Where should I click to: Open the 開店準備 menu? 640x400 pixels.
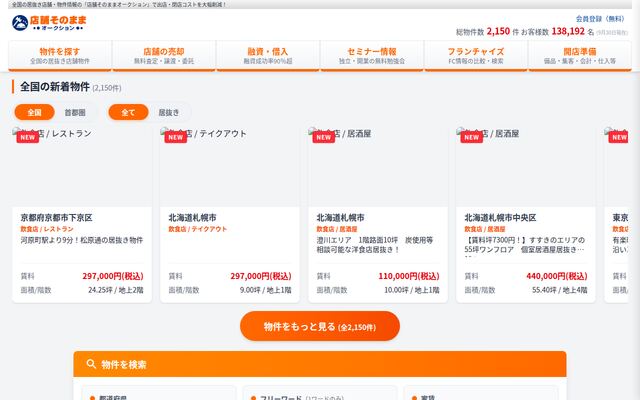coord(580,56)
